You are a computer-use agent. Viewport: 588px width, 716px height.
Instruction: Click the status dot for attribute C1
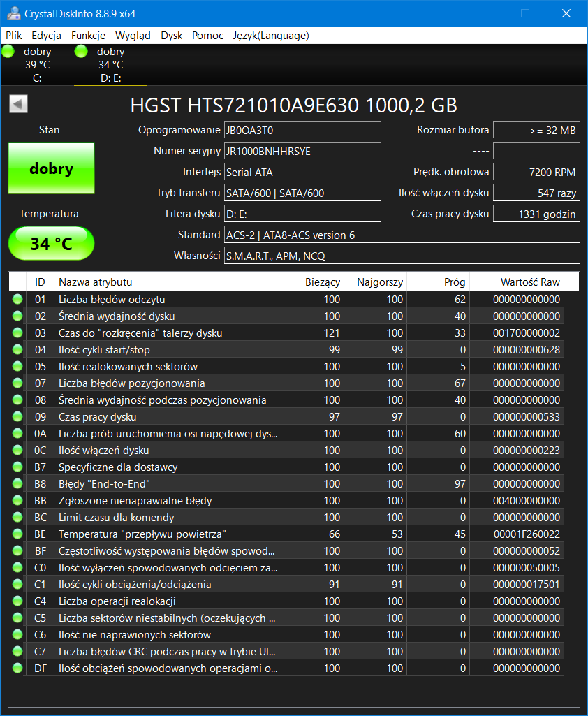click(17, 585)
